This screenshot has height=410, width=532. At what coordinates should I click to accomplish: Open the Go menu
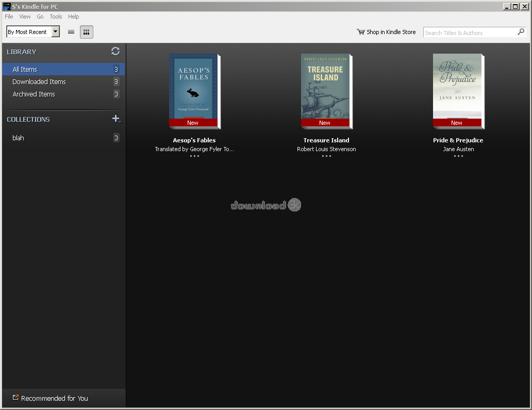click(x=40, y=17)
